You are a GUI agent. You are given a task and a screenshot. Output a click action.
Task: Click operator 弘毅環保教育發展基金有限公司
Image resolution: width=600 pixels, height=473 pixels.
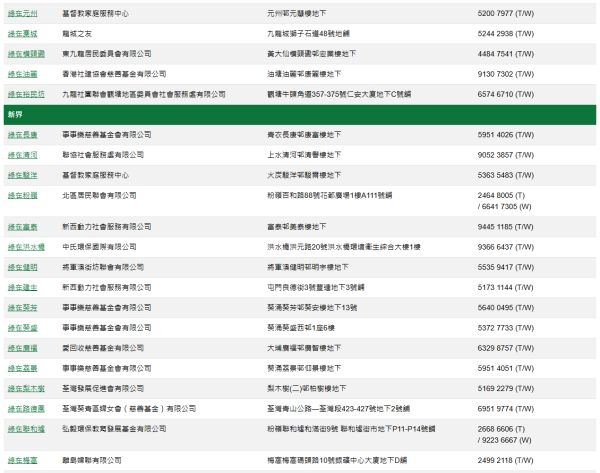pos(114,429)
